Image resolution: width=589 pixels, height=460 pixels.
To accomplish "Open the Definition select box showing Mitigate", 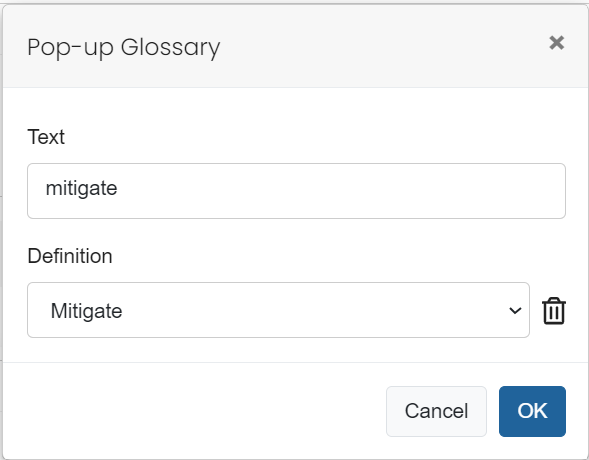I will click(x=278, y=310).
